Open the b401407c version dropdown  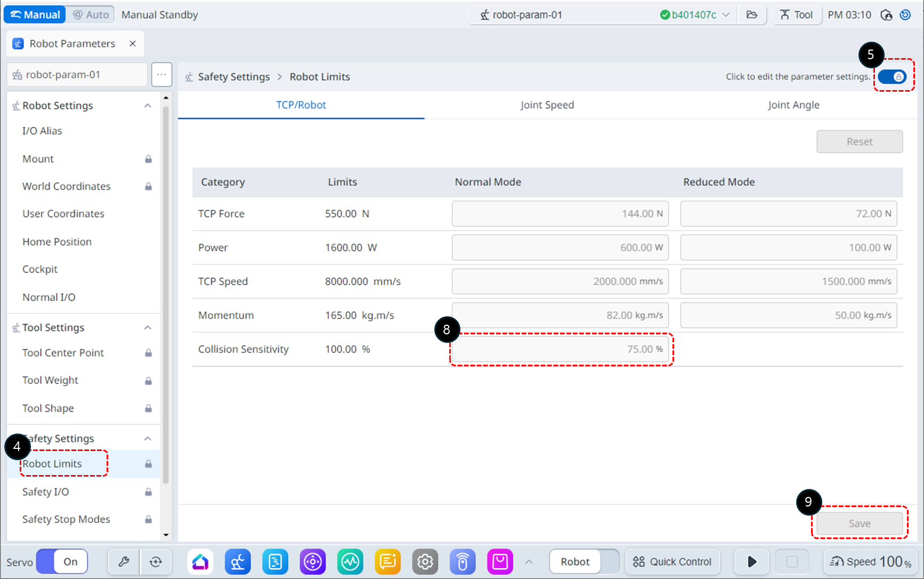pos(695,15)
